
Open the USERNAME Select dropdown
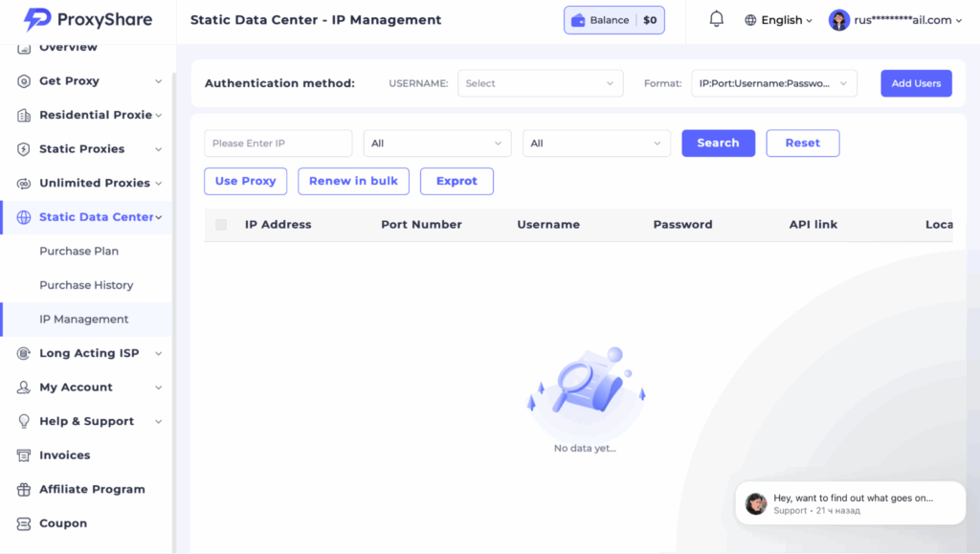pyautogui.click(x=540, y=83)
